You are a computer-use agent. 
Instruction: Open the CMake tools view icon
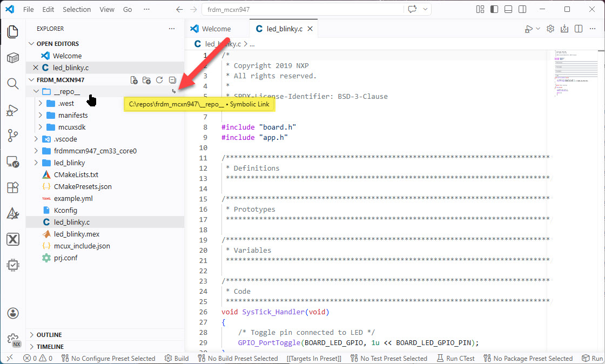(x=12, y=213)
